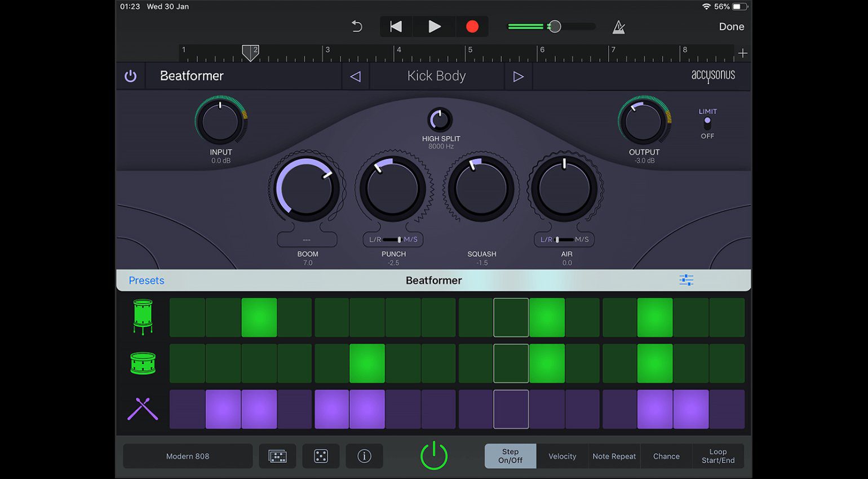Switch to the Velocity tab

(562, 456)
